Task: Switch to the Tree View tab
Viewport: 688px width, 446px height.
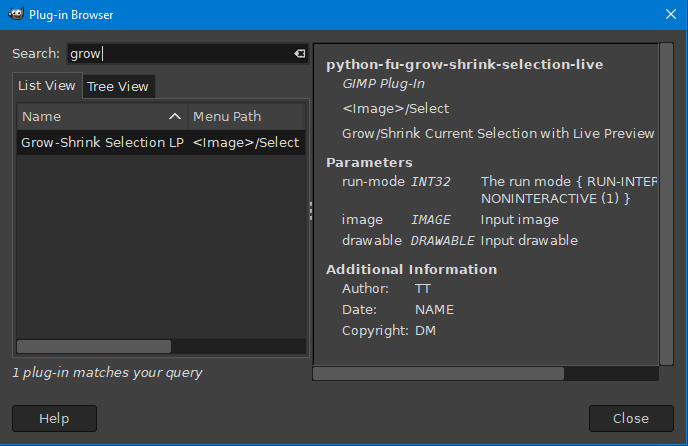Action: point(118,86)
